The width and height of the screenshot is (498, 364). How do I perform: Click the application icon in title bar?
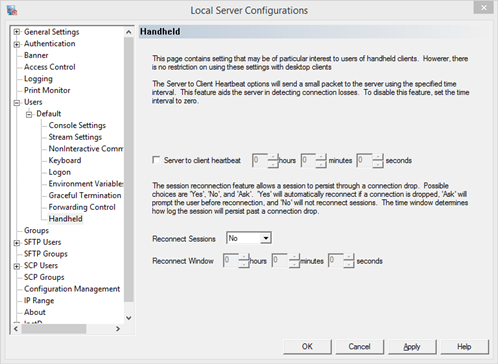[12, 10]
